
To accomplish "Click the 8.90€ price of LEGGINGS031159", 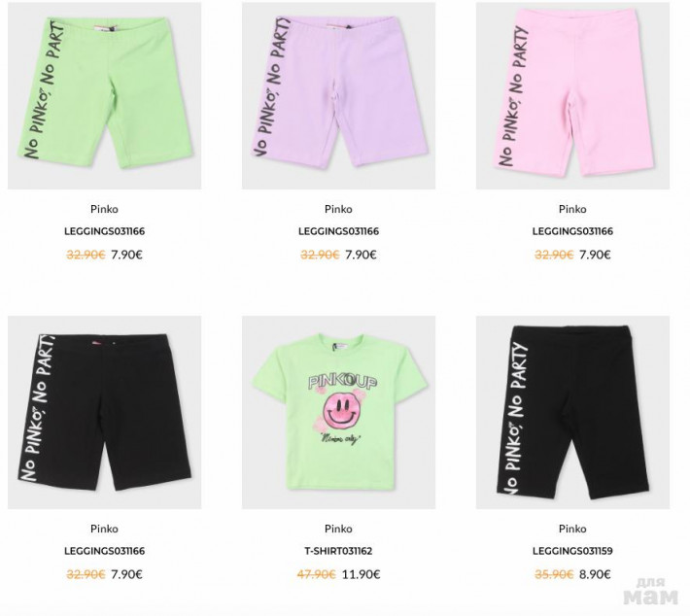I will pos(595,574).
